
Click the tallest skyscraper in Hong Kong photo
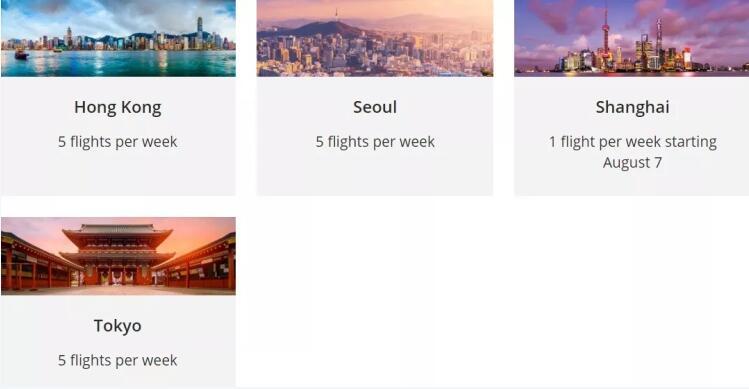pyautogui.click(x=200, y=32)
